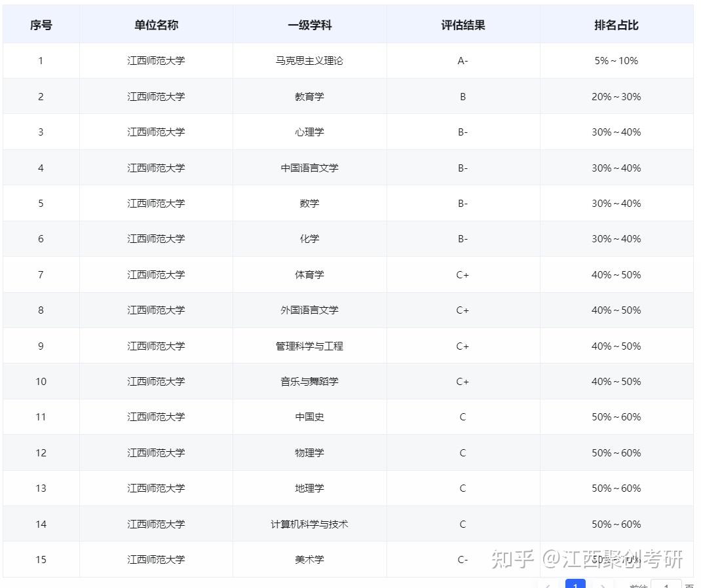Screen dimensions: 701x588
Task: Select the 管理科学与工程 discipline cell
Action: coord(309,346)
